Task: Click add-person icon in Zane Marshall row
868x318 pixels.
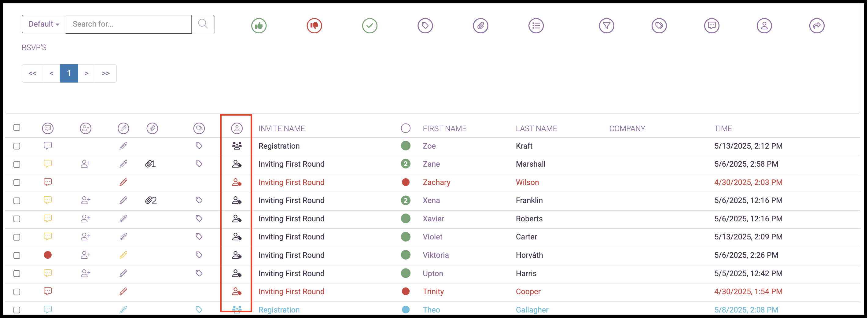Action: coord(86,164)
